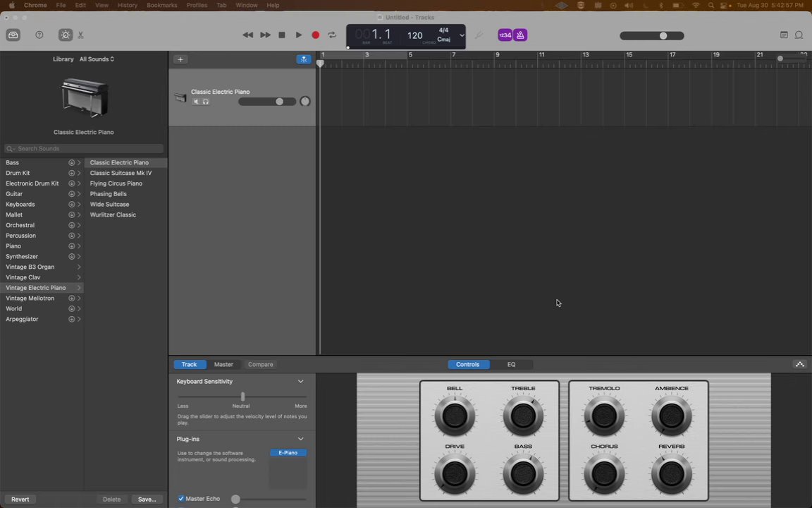This screenshot has height=508, width=812.
Task: Toggle the Library button in toolbar
Action: [13, 35]
